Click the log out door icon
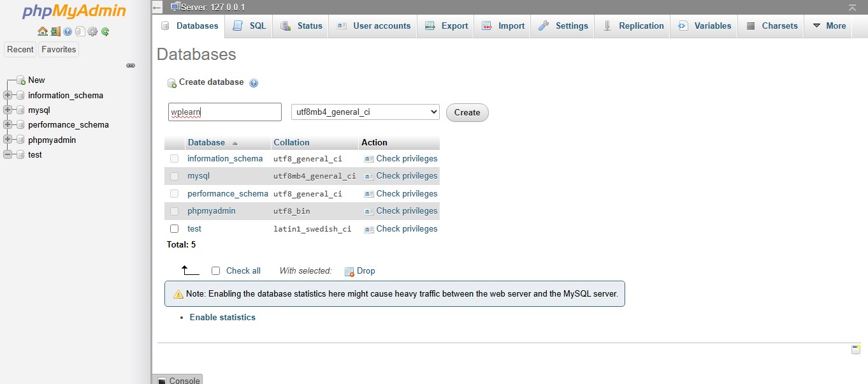 pyautogui.click(x=55, y=31)
